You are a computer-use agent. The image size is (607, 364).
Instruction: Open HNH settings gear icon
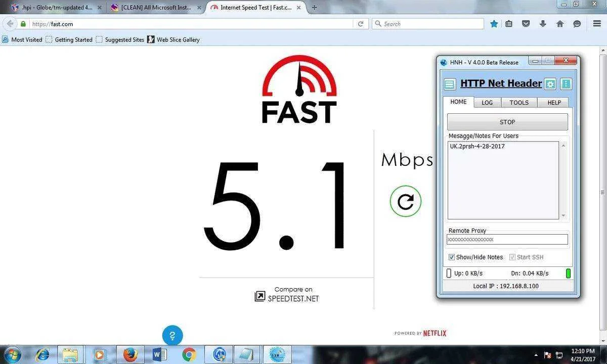coord(550,84)
